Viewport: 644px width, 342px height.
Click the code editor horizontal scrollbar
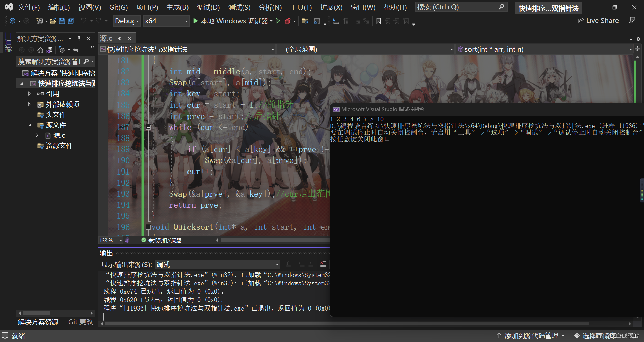pyautogui.click(x=275, y=240)
